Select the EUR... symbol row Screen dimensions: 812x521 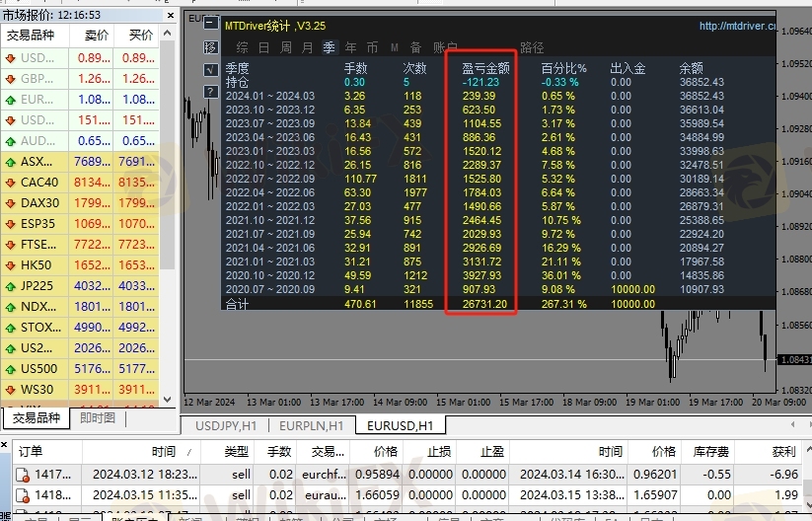pyautogui.click(x=80, y=100)
